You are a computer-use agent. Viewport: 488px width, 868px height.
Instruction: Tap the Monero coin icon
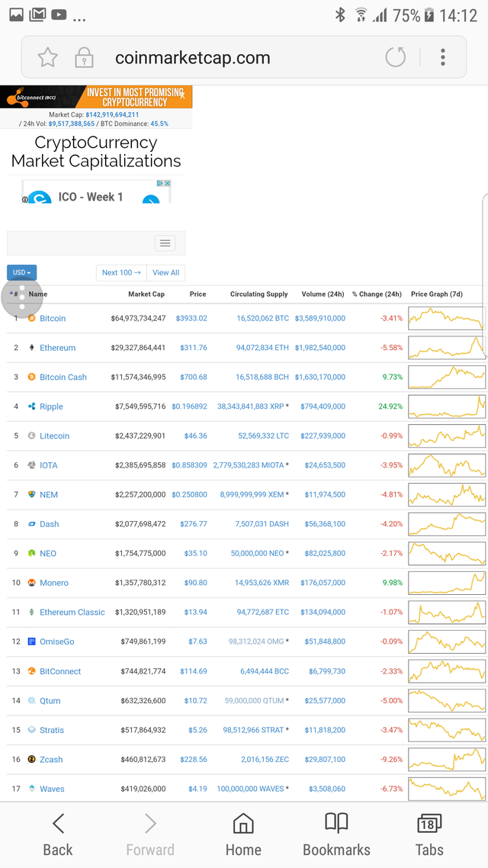pyautogui.click(x=31, y=583)
